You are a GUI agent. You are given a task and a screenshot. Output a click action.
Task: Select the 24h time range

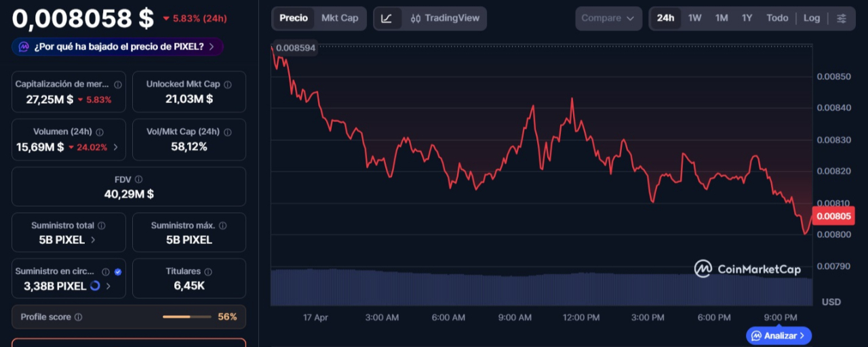[x=665, y=18]
